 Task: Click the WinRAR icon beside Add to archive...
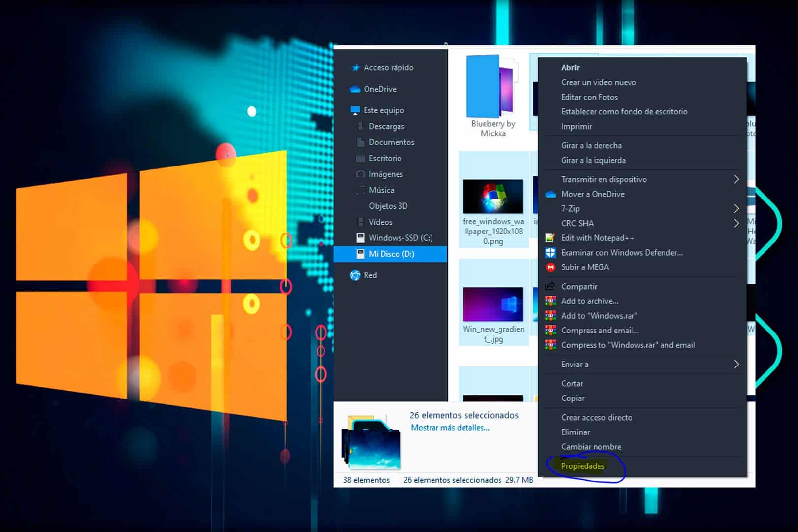550,301
